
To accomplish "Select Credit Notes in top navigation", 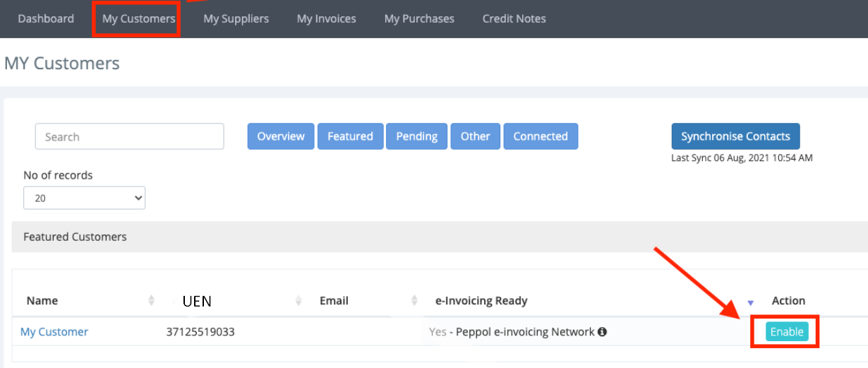I will click(514, 19).
